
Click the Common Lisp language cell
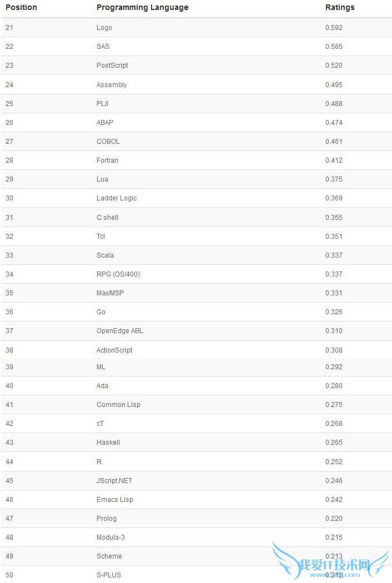click(118, 405)
